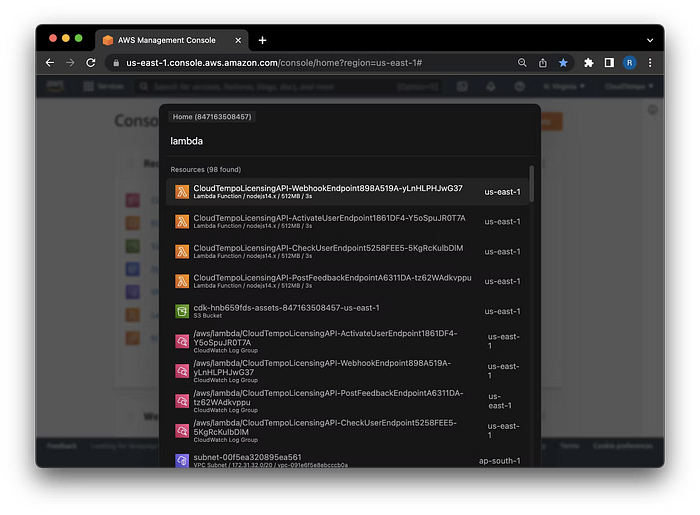Viewport: 700px width, 515px height.
Task: Click the address bar URL
Action: [274, 63]
